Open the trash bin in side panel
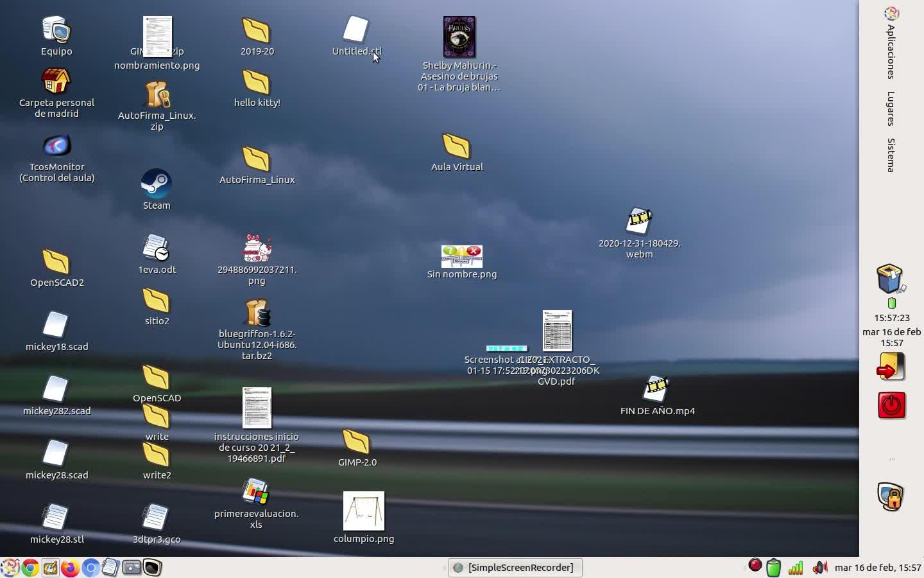 point(890,279)
